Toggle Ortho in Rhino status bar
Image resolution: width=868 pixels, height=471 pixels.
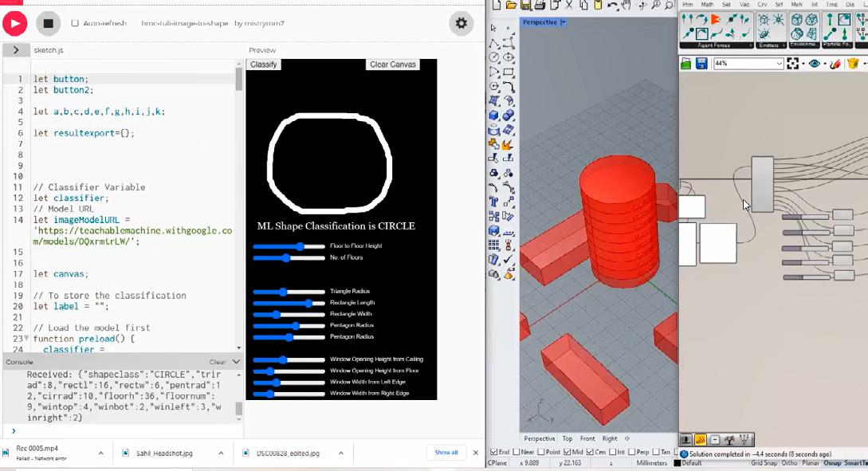point(789,463)
